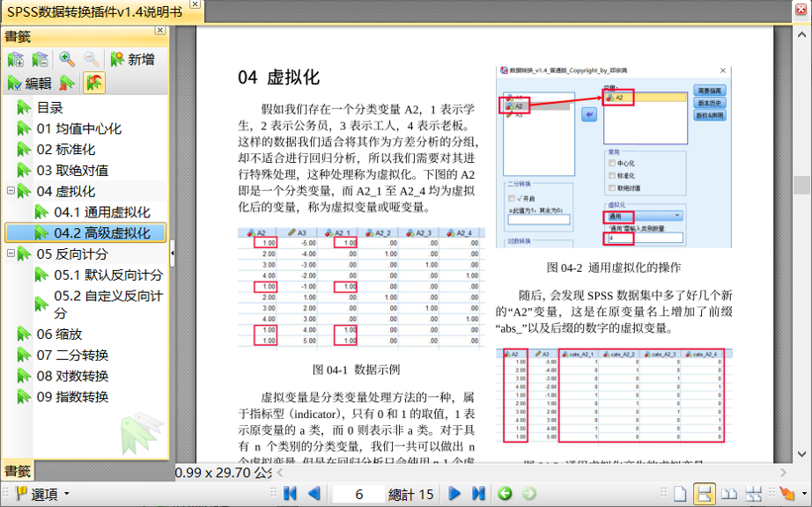This screenshot has width=812, height=507.
Task: Open bookmark 09 指数转换
Action: (72, 397)
